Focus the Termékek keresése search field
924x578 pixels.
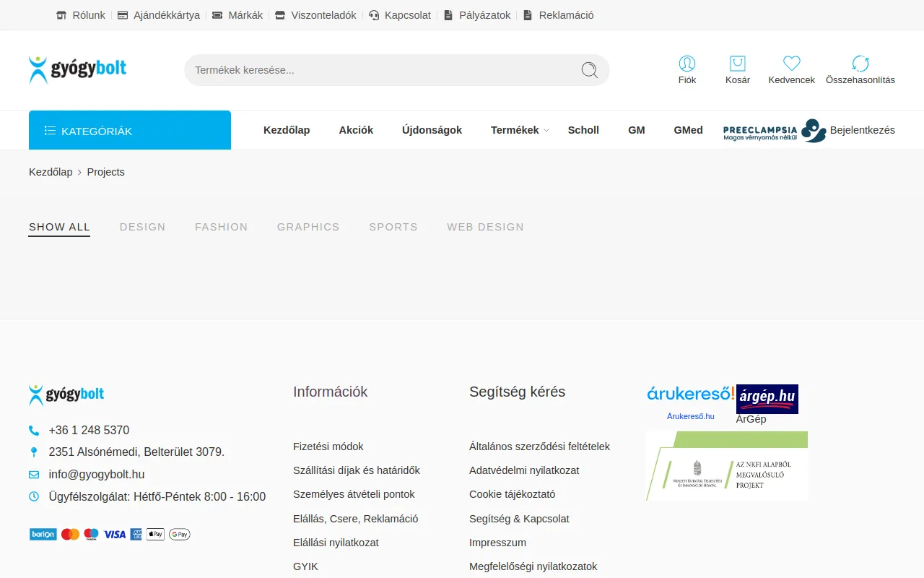tap(397, 70)
